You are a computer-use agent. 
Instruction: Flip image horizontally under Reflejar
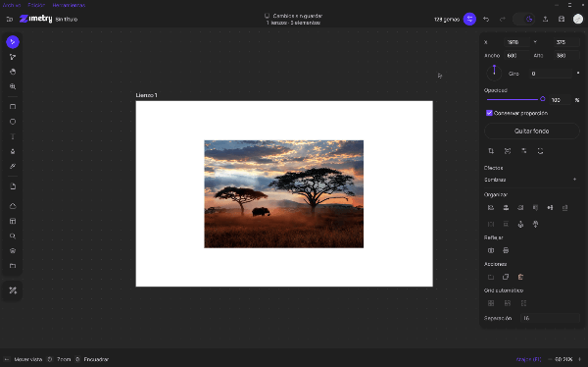coord(491,250)
